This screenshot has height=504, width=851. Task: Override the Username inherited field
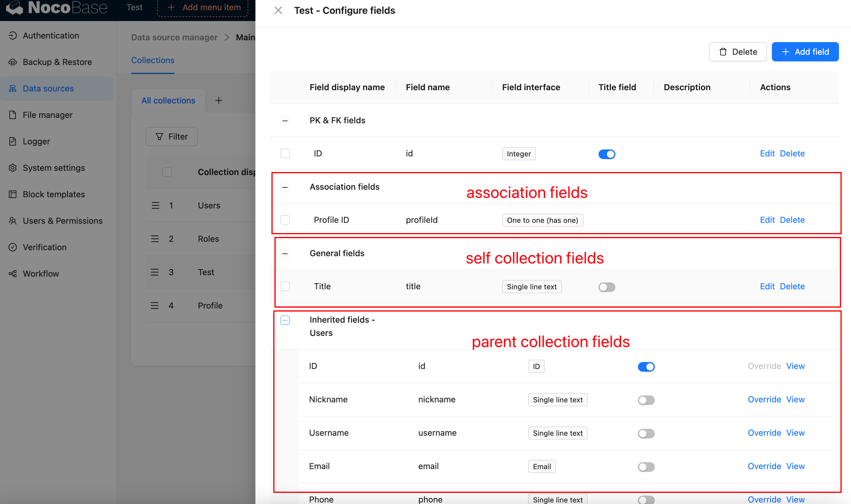tap(764, 433)
